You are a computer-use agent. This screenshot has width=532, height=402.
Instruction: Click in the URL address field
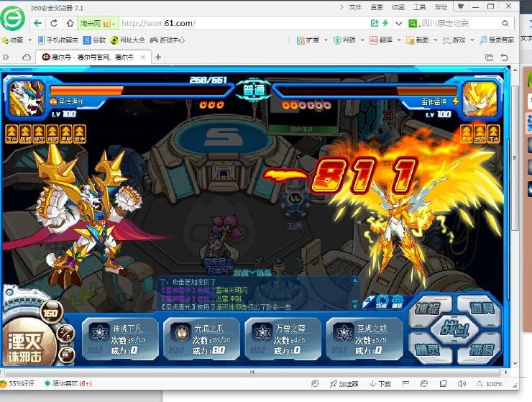click(x=244, y=23)
